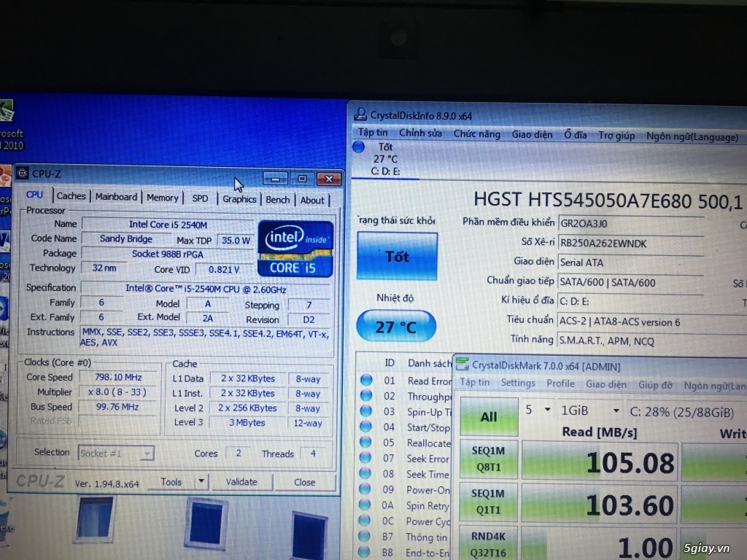Screen dimensions: 747x560
Task: Click blue status dot for 09 Power-On
Action: [365, 489]
